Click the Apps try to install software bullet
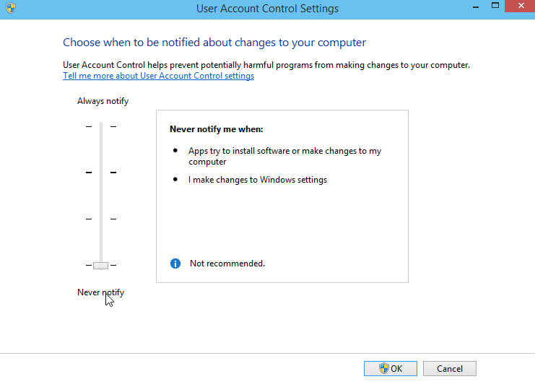This screenshot has width=535, height=392. tap(284, 156)
